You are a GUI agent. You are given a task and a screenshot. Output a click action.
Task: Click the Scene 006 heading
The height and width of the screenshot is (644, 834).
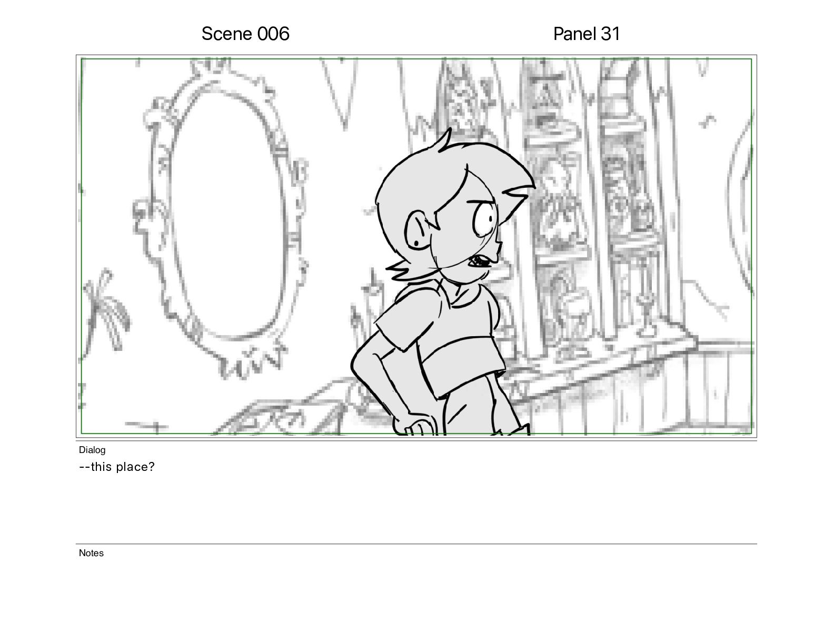tap(245, 34)
